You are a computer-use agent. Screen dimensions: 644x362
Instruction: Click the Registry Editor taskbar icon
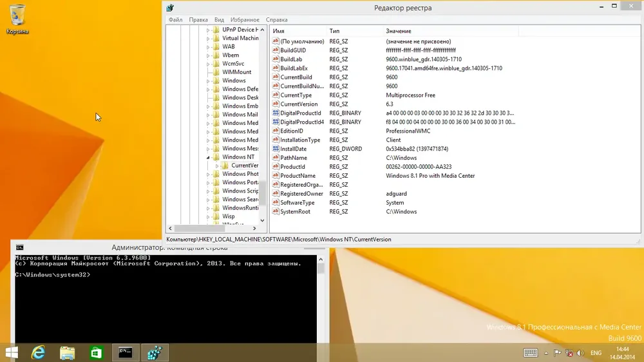(155, 352)
